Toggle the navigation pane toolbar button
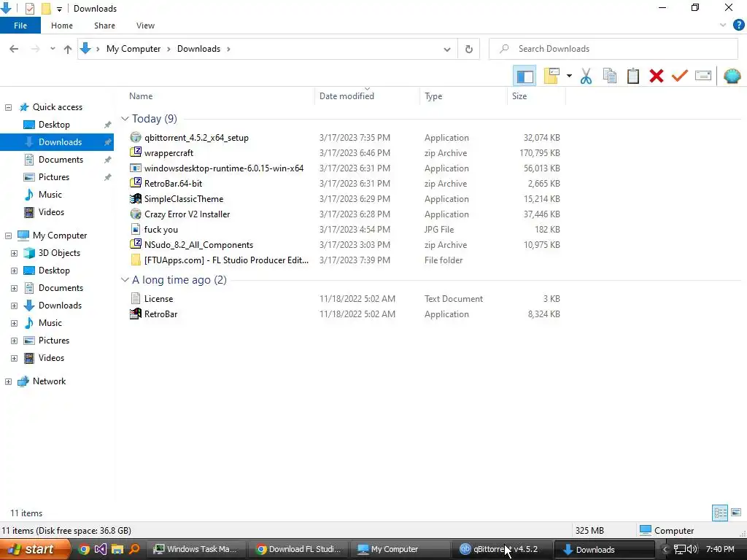This screenshot has height=560, width=747. click(x=525, y=76)
